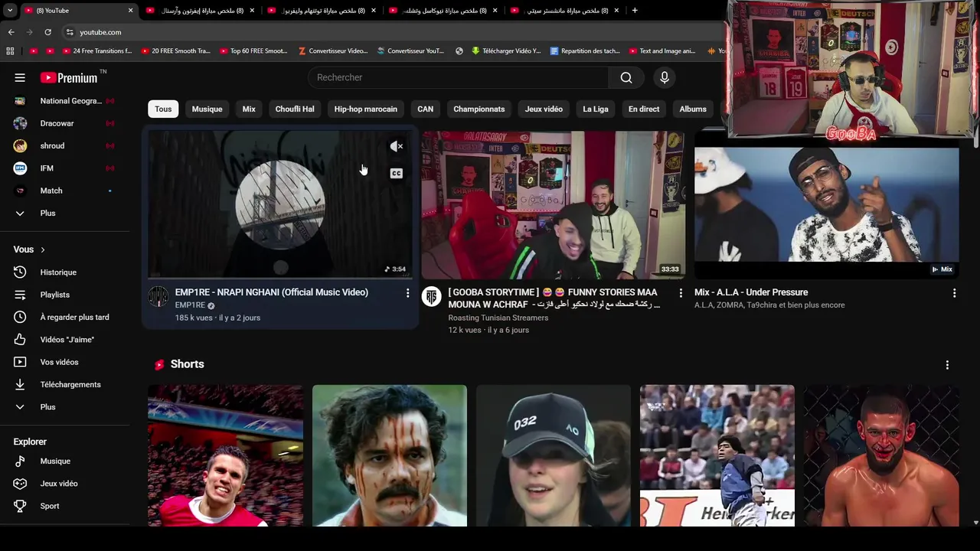Click the EMP1RE preview progress bar
Image resolution: width=980 pixels, height=551 pixels.
280,277
